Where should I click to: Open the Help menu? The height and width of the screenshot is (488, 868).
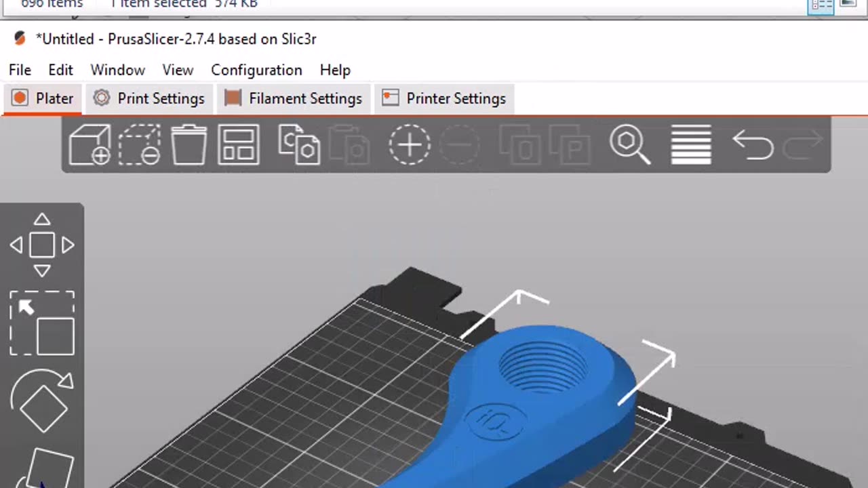click(335, 70)
